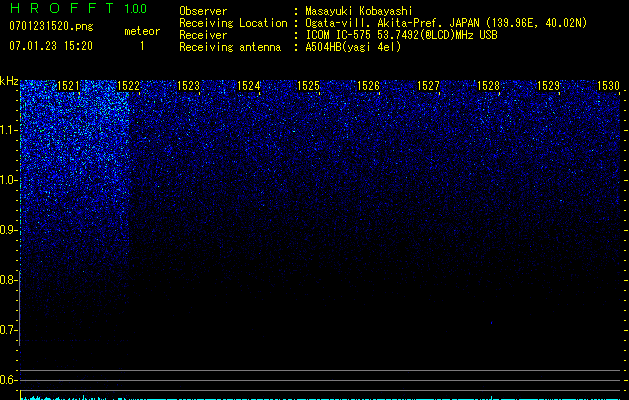Screen dimensions: 629x400
Task: Click the Ogata-vill. Akita-Pref. JAPAN location text
Action: click(446, 23)
